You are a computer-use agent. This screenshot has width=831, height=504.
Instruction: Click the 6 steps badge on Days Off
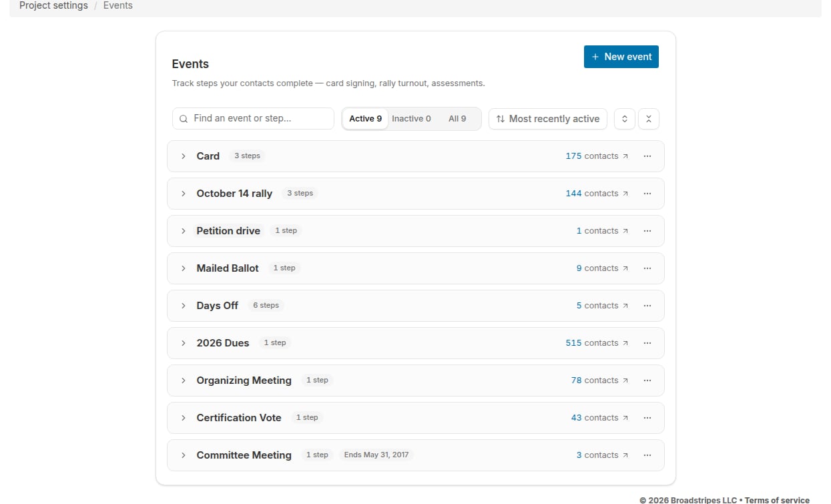pyautogui.click(x=266, y=306)
